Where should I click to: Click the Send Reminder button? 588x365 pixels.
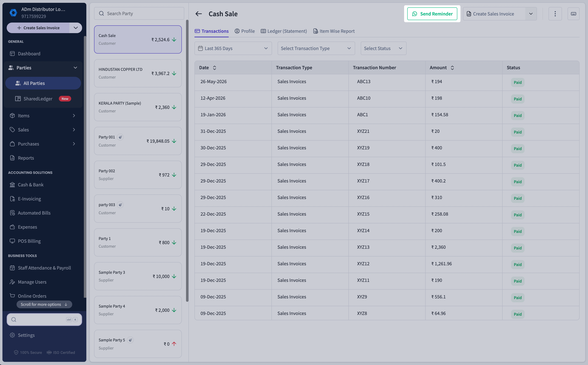tap(432, 14)
